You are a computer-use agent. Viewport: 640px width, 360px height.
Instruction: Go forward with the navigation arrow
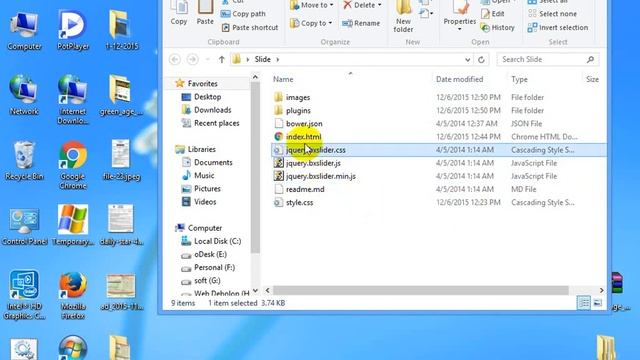tap(192, 60)
